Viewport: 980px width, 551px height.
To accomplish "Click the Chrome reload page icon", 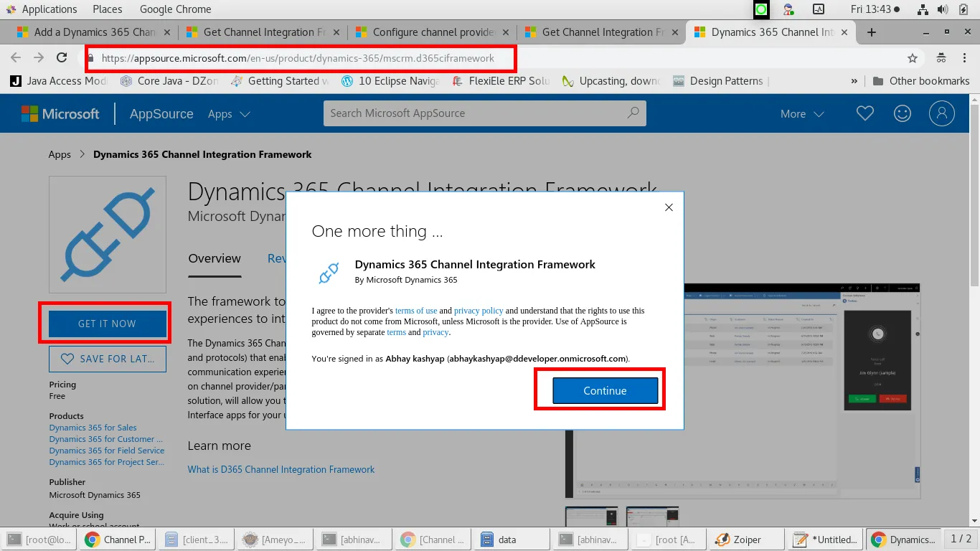I will [x=62, y=58].
